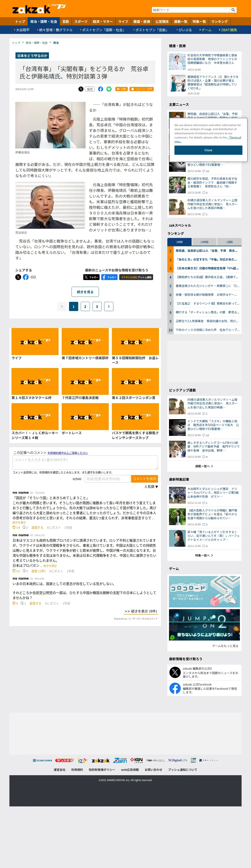Switch ranking to the 1週間 tab
The image size is (251, 868).
pos(229,242)
